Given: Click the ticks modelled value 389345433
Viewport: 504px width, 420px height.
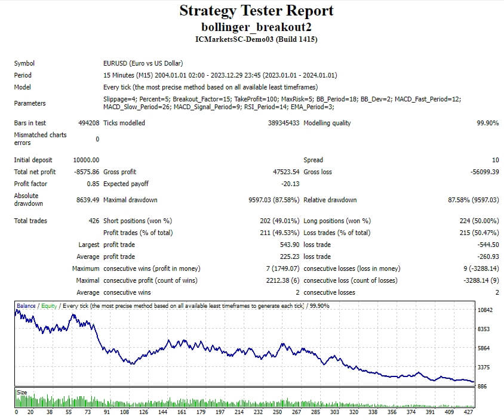Looking at the screenshot, I should [284, 123].
